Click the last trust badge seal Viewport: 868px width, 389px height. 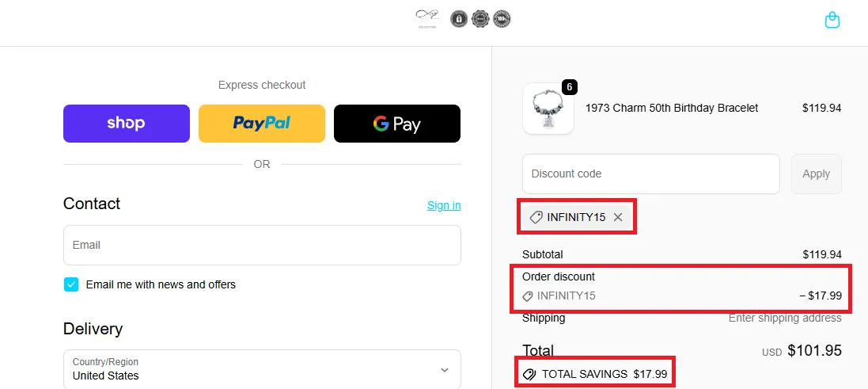click(x=502, y=19)
